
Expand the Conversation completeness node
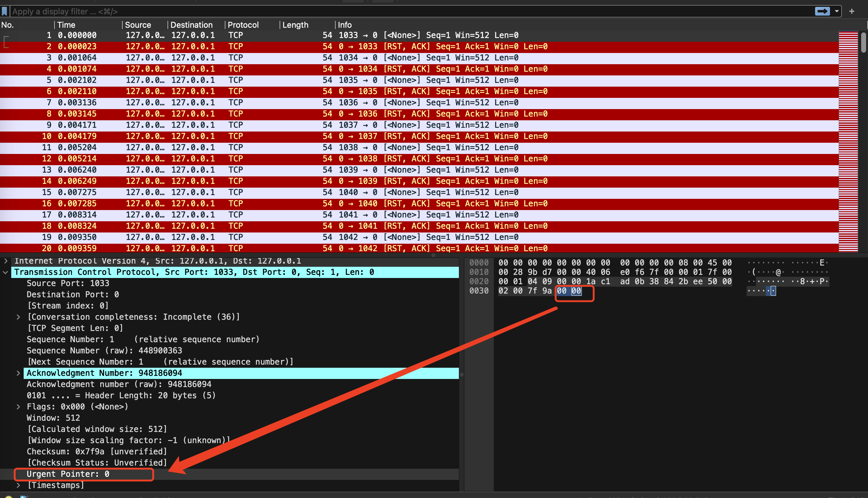pos(18,317)
